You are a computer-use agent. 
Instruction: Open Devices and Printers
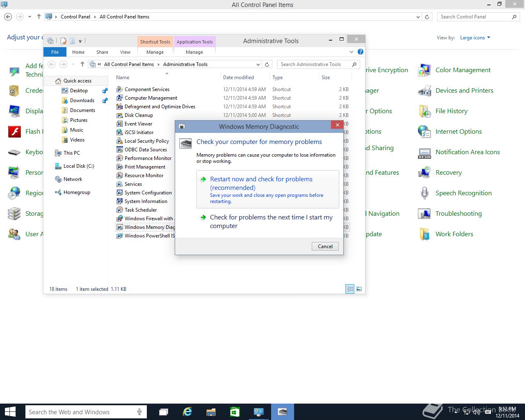click(x=456, y=91)
